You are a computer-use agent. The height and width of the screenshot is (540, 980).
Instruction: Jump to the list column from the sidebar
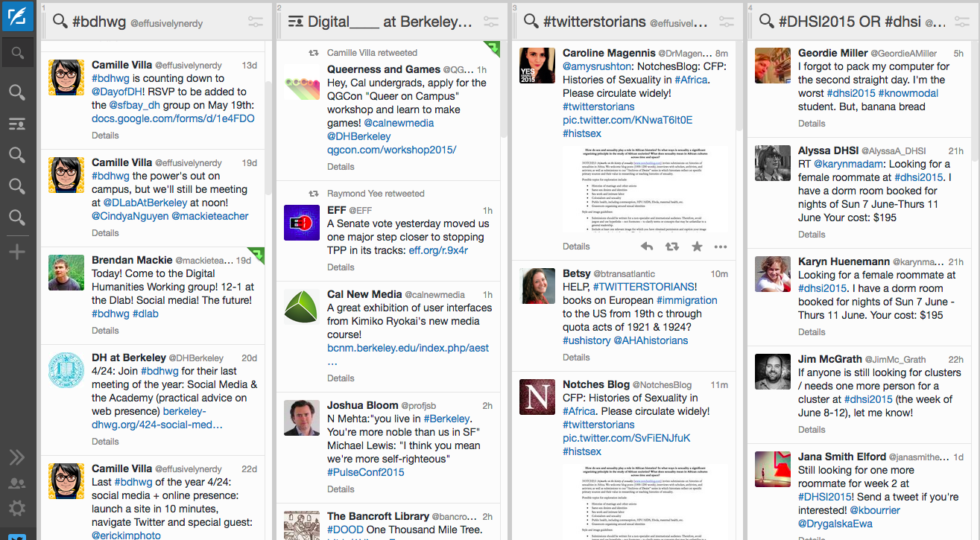(17, 124)
